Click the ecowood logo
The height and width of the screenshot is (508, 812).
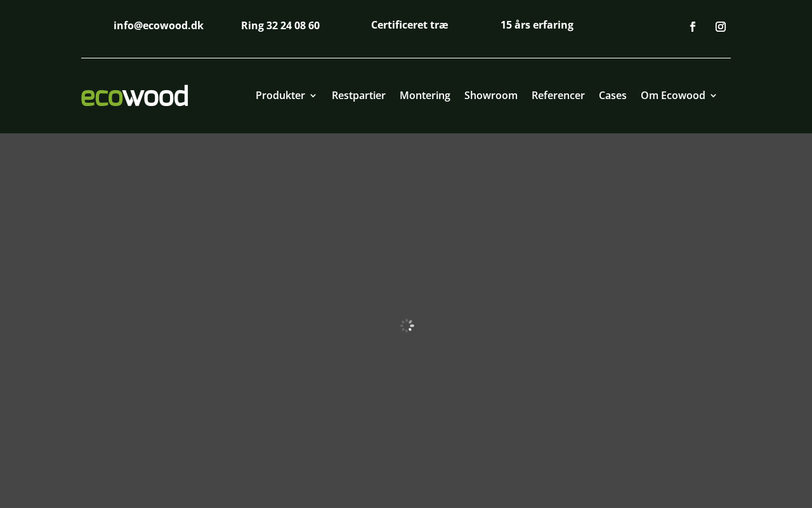point(134,96)
